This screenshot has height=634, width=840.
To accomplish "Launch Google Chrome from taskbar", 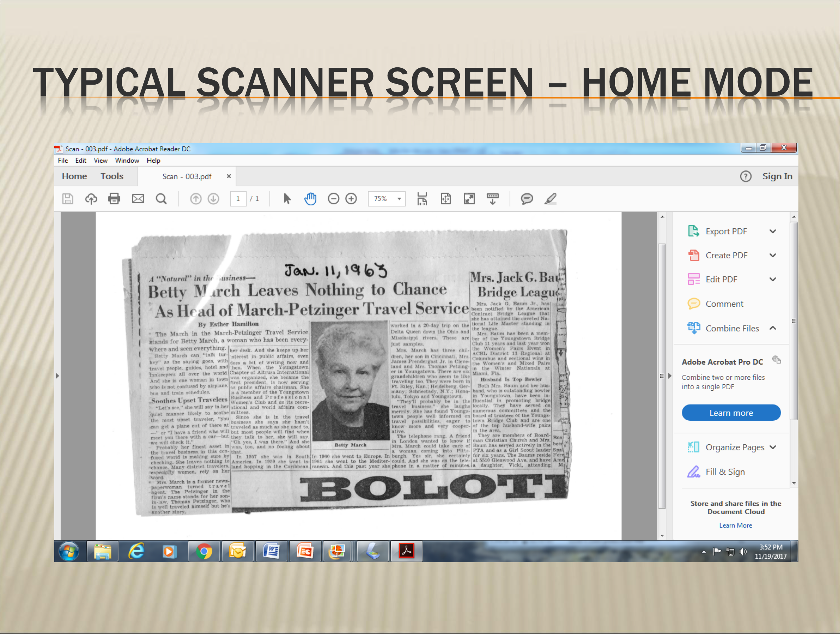I will pos(204,552).
